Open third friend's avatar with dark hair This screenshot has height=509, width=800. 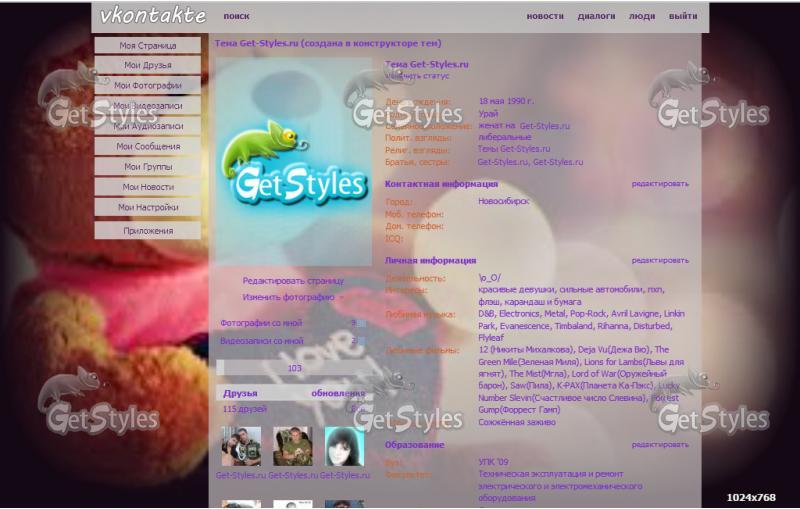344,446
